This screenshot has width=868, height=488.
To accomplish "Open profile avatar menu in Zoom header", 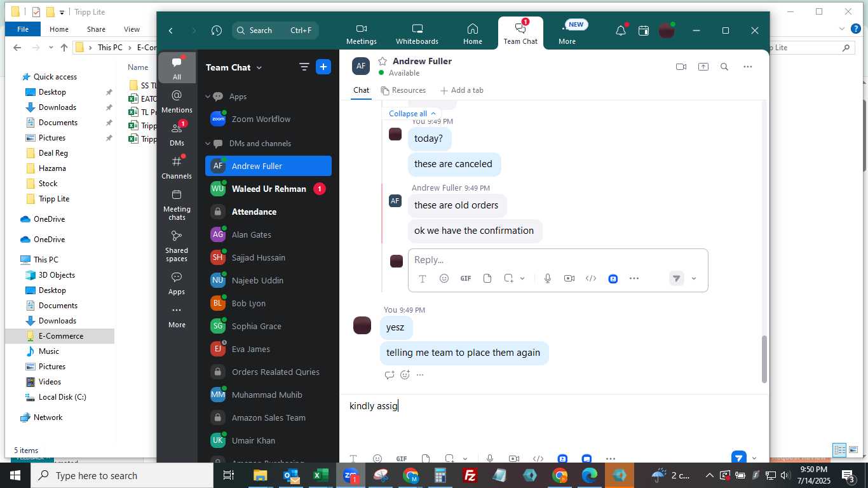I will point(666,30).
